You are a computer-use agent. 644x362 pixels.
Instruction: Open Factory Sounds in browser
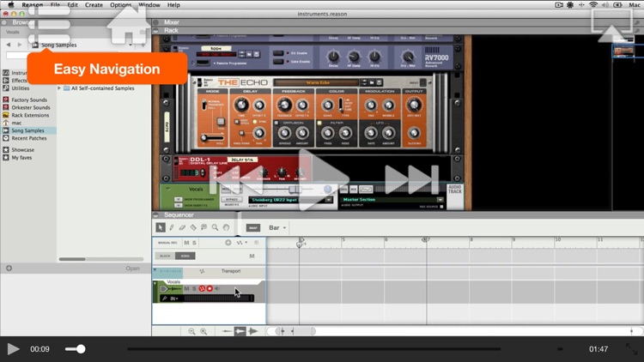pyautogui.click(x=28, y=100)
